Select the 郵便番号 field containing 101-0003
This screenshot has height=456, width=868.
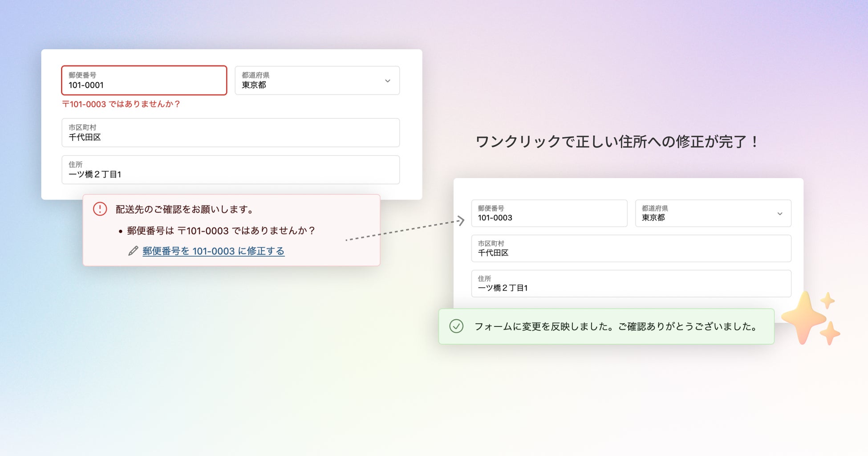549,213
